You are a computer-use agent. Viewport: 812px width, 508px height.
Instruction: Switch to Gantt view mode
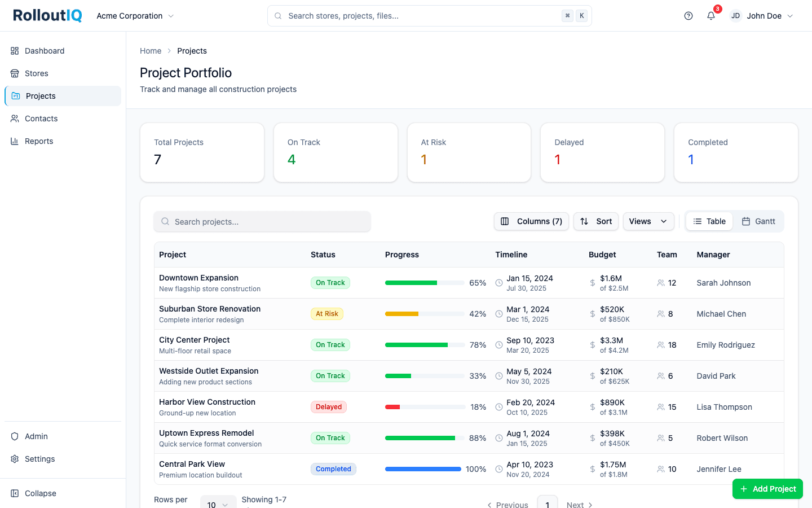(758, 221)
